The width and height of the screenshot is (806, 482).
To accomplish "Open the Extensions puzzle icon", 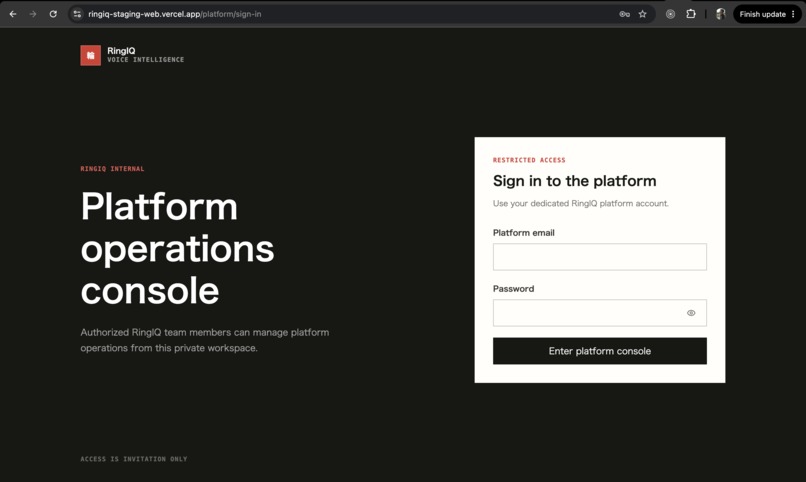I will tap(691, 14).
